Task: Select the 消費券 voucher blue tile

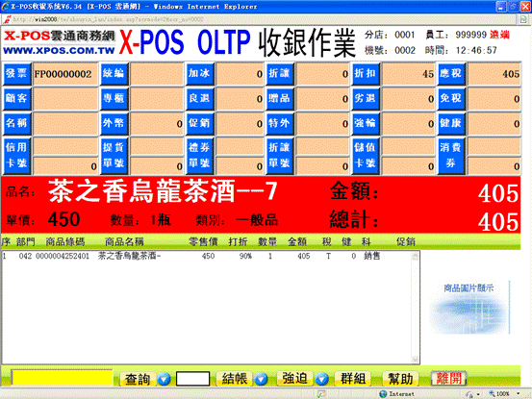Action: 451,156
